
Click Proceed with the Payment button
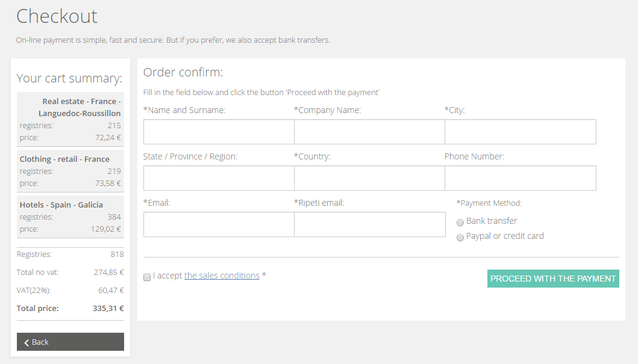point(553,279)
